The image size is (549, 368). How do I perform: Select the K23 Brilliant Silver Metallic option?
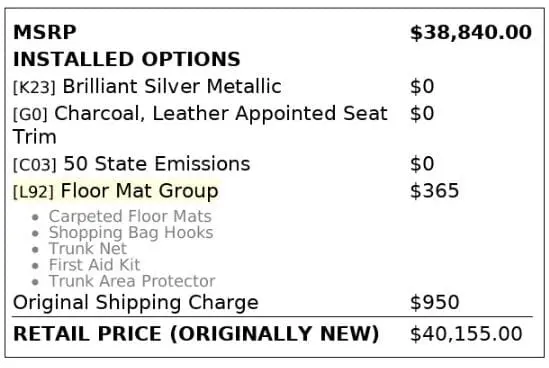[147, 86]
